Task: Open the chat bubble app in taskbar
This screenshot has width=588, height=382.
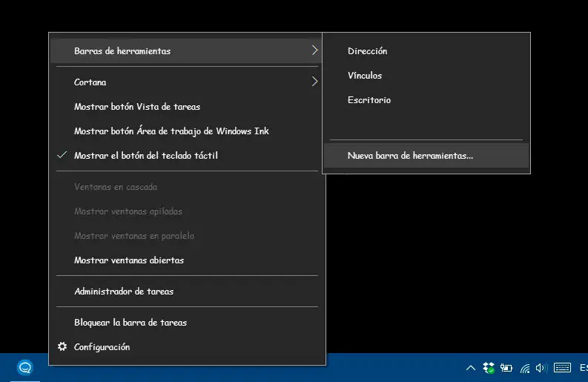Action: click(x=25, y=367)
